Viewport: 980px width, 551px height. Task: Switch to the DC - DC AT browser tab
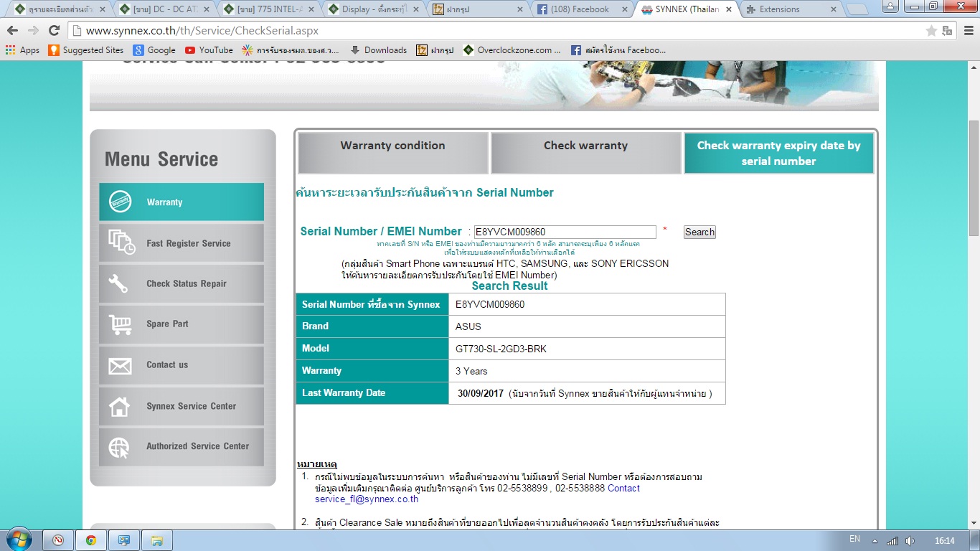(164, 9)
